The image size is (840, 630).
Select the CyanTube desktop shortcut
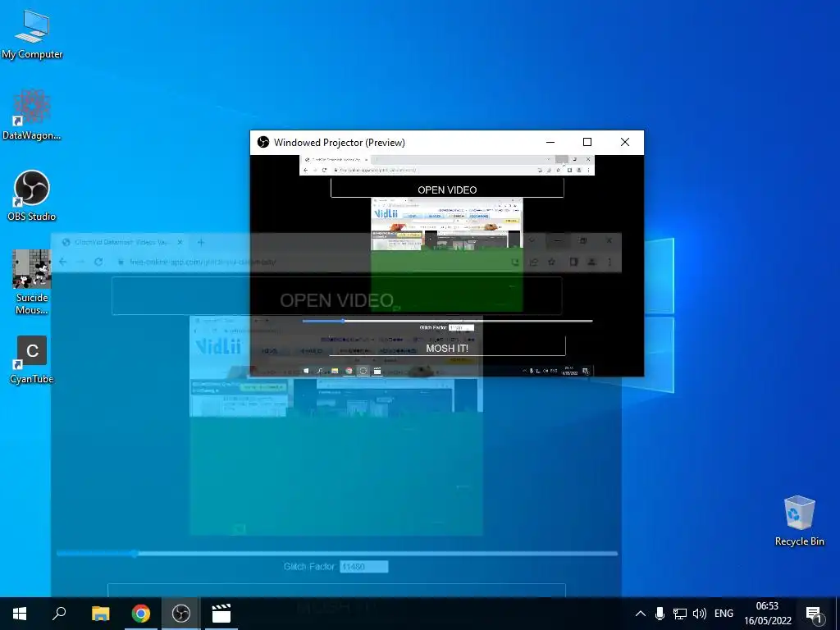click(32, 360)
